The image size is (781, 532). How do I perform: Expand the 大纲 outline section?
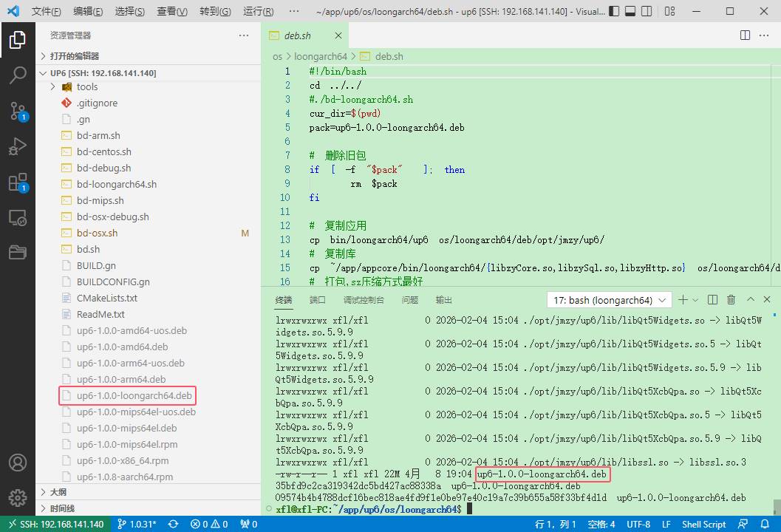tap(58, 492)
